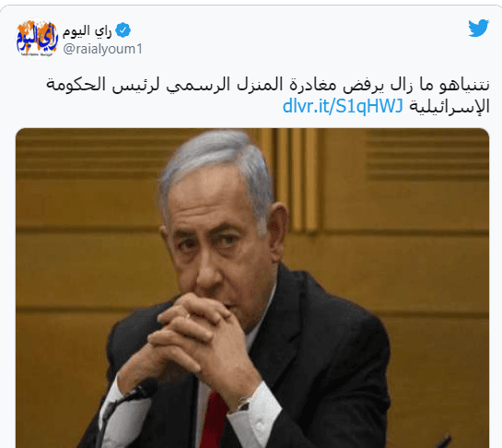Click the راي اليوم display name

point(88,30)
